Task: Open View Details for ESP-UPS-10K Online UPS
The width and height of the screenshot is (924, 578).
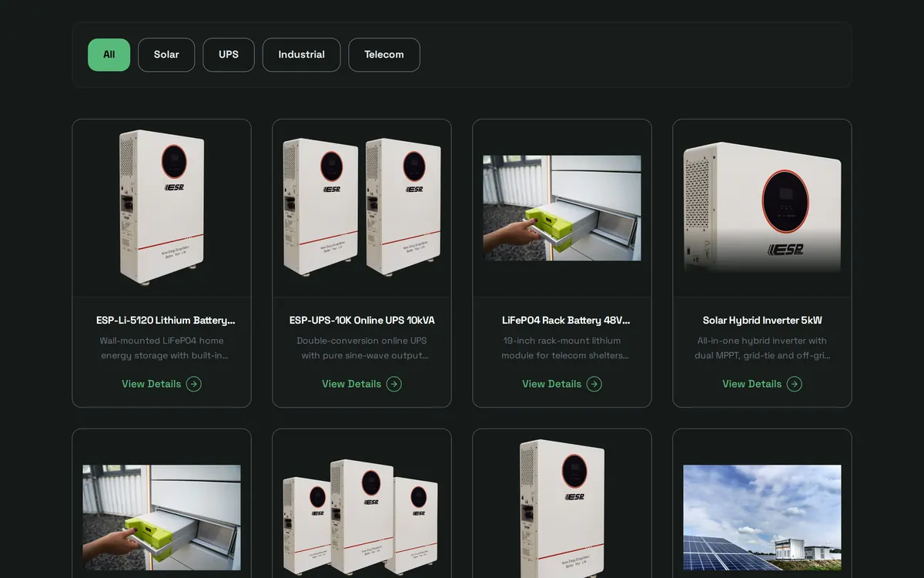Action: coord(362,384)
